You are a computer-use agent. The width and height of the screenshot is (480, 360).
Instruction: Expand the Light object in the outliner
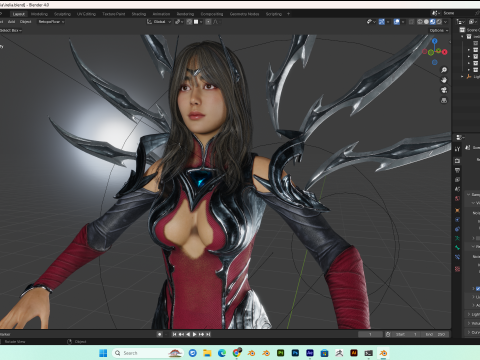point(462,77)
